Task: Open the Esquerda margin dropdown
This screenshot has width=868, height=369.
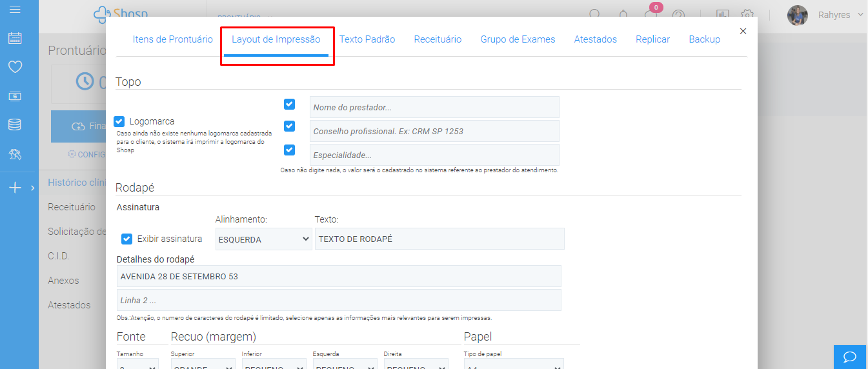Action: point(345,364)
